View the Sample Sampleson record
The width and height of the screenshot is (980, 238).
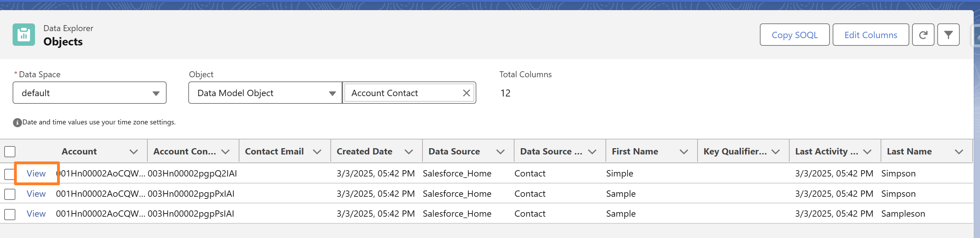[x=36, y=214]
